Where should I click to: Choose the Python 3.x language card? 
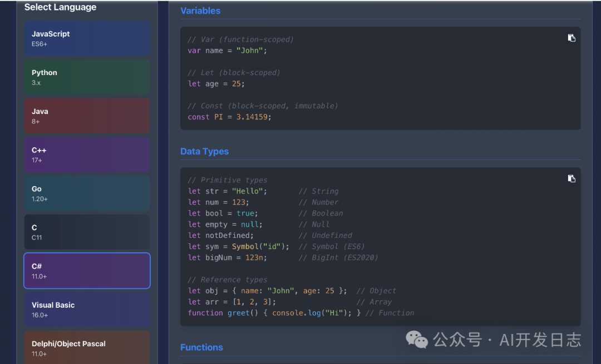87,77
